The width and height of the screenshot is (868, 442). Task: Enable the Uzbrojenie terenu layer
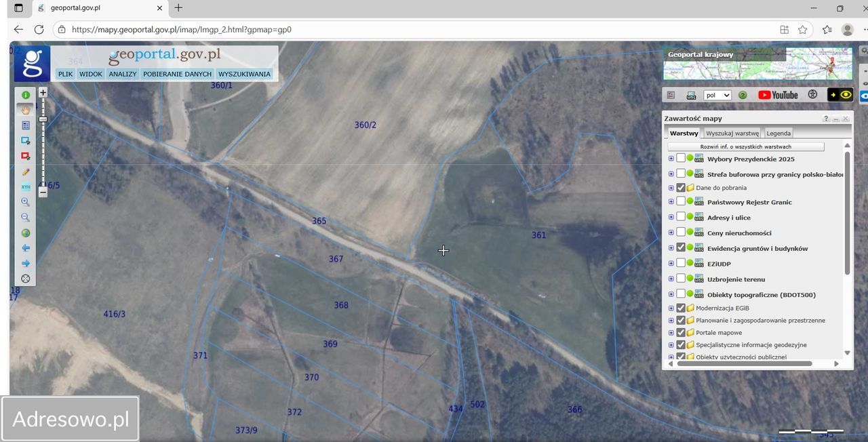tap(681, 279)
